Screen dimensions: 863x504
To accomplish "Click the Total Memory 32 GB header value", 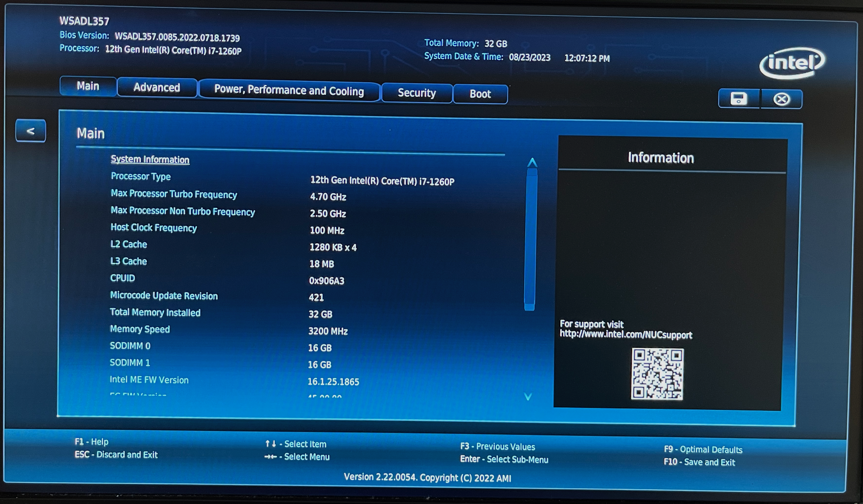I will 496,44.
